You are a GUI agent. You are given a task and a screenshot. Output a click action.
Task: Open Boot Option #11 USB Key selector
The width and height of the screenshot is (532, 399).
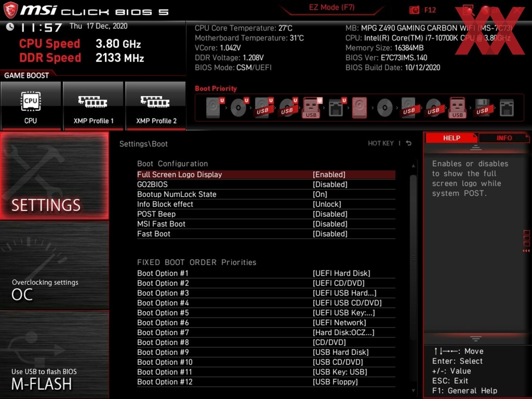tap(266, 372)
